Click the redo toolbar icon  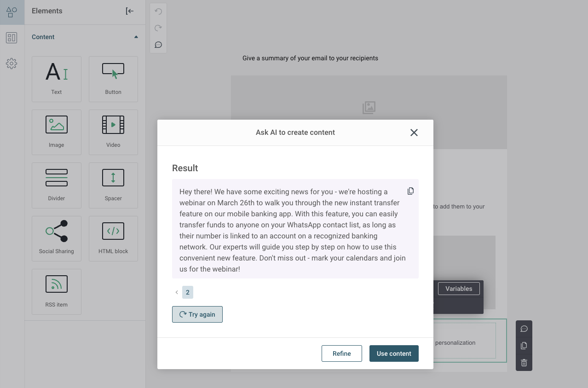tap(158, 28)
